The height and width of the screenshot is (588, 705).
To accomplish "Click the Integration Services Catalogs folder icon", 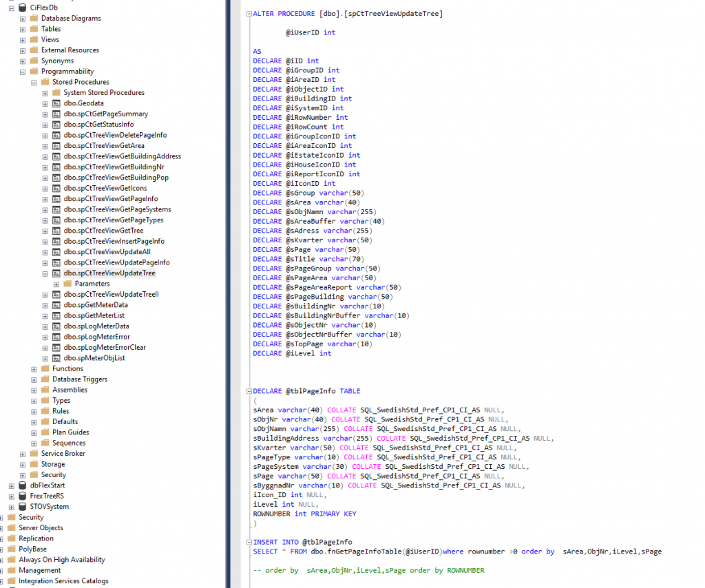I will click(12, 581).
